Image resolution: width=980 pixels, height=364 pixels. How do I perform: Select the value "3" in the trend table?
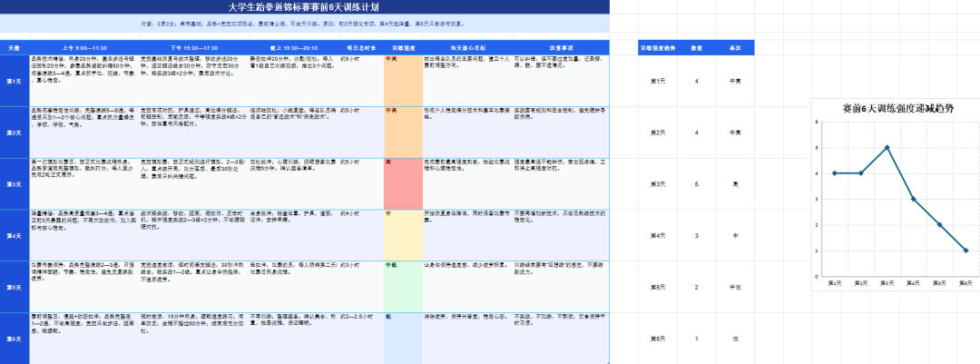[696, 235]
